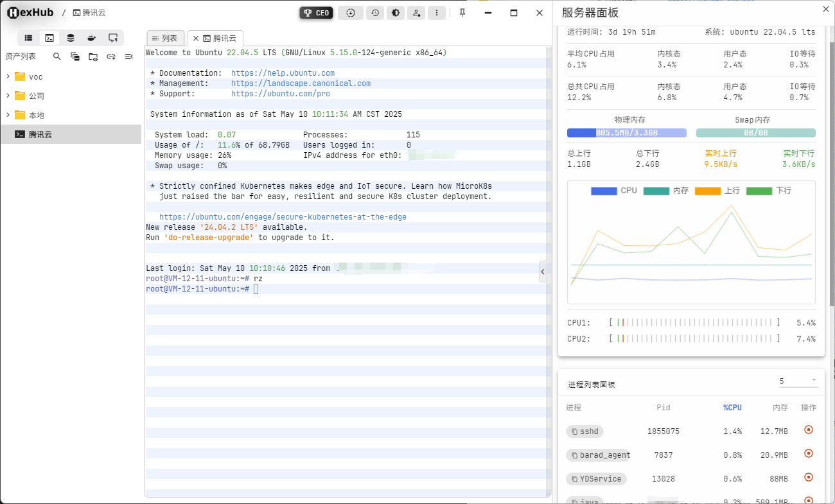Select the database panel icon in sidebar

point(71,38)
